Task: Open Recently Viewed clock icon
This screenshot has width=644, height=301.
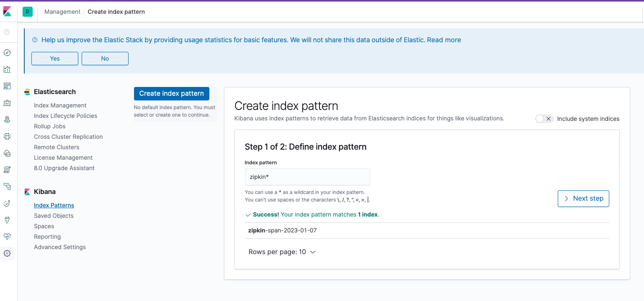Action: tap(7, 32)
